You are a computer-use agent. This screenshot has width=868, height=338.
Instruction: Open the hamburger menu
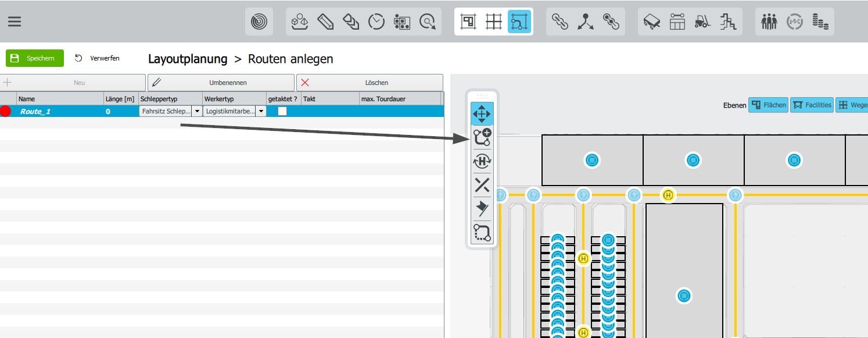coord(14,22)
